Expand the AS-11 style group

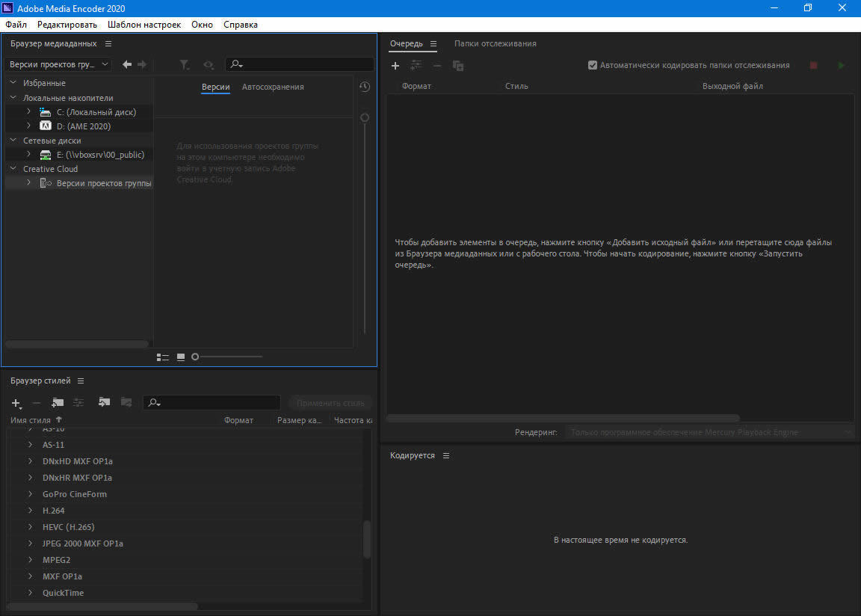[30, 445]
